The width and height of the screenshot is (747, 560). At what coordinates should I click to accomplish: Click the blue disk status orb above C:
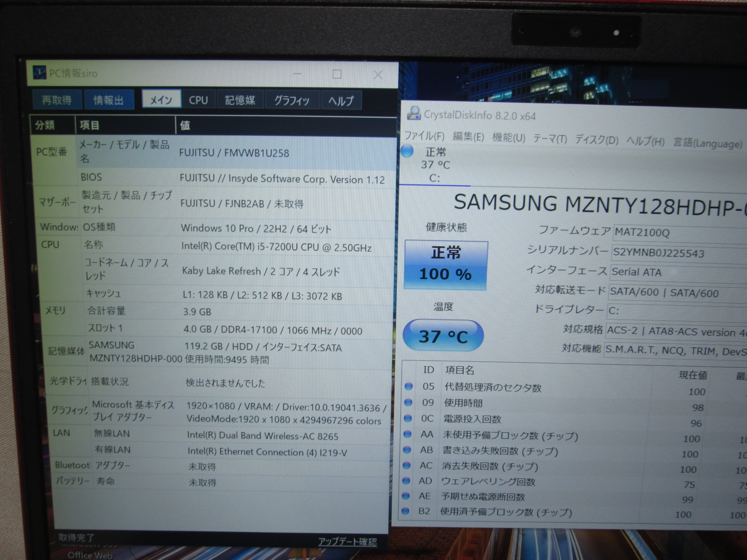point(407,151)
